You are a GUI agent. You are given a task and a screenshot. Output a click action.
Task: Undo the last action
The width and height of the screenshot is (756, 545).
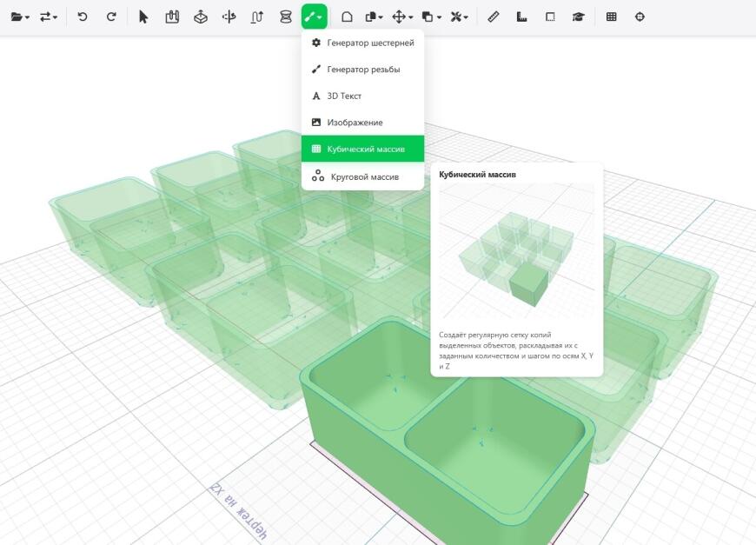(83, 17)
